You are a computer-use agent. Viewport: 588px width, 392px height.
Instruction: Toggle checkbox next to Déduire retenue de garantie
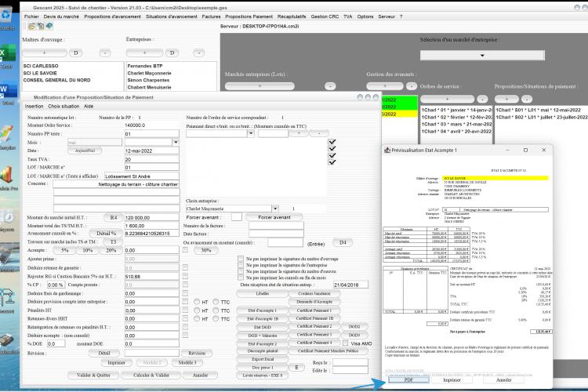[x=185, y=267]
